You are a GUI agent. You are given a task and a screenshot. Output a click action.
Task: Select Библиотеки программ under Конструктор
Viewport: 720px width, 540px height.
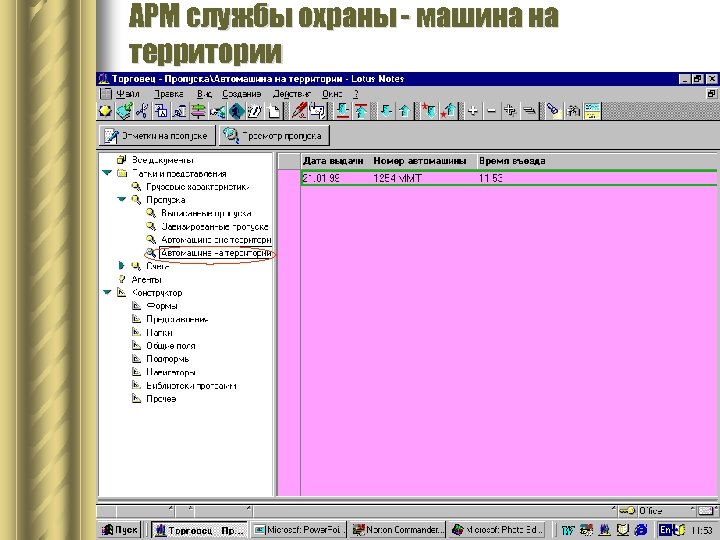(x=191, y=386)
